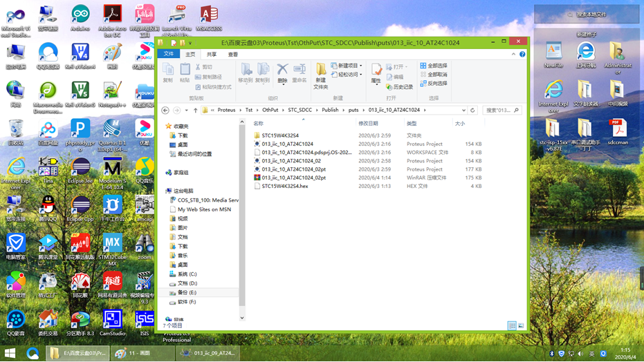
Task: Open the Explorer help icon
Action: tap(522, 54)
